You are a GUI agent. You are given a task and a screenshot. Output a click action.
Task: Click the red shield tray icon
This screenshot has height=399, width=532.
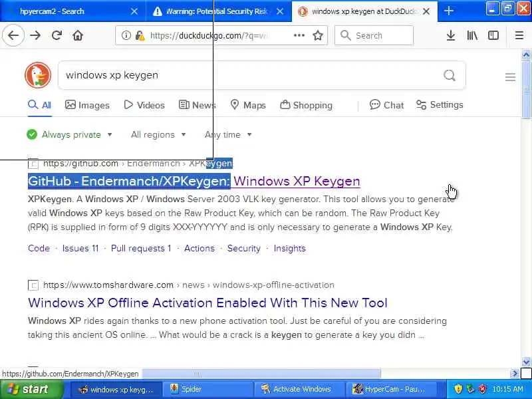click(483, 389)
